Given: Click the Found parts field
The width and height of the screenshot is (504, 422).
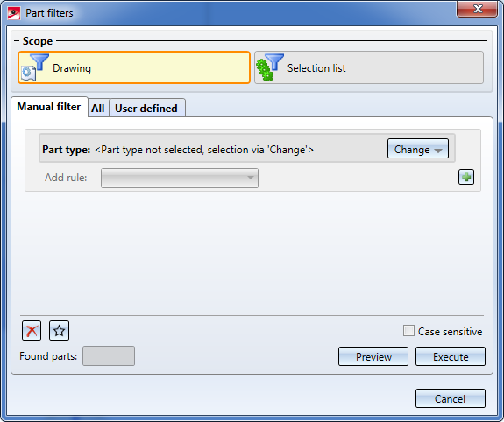Looking at the screenshot, I should [109, 355].
